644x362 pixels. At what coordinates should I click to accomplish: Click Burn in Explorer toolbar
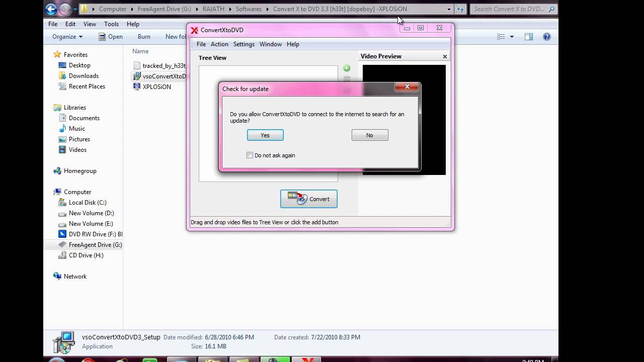pos(144,37)
